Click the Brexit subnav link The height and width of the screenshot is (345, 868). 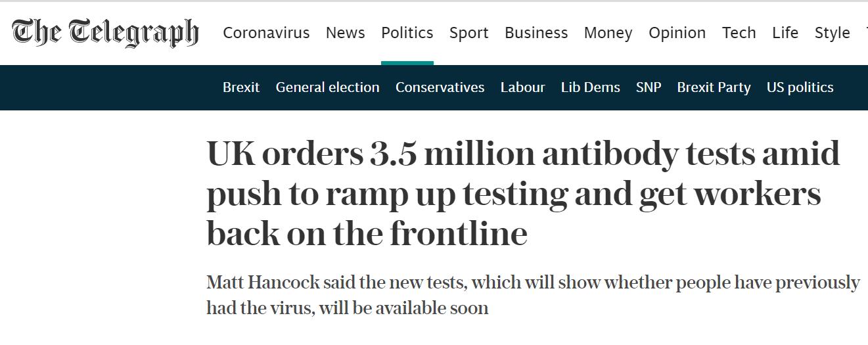[x=241, y=87]
